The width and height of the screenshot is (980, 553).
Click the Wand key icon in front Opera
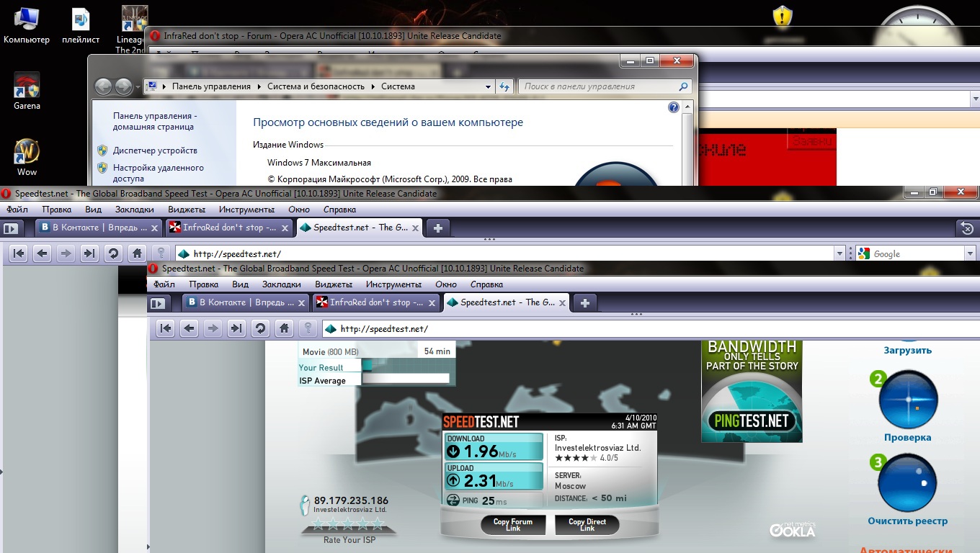tap(308, 328)
